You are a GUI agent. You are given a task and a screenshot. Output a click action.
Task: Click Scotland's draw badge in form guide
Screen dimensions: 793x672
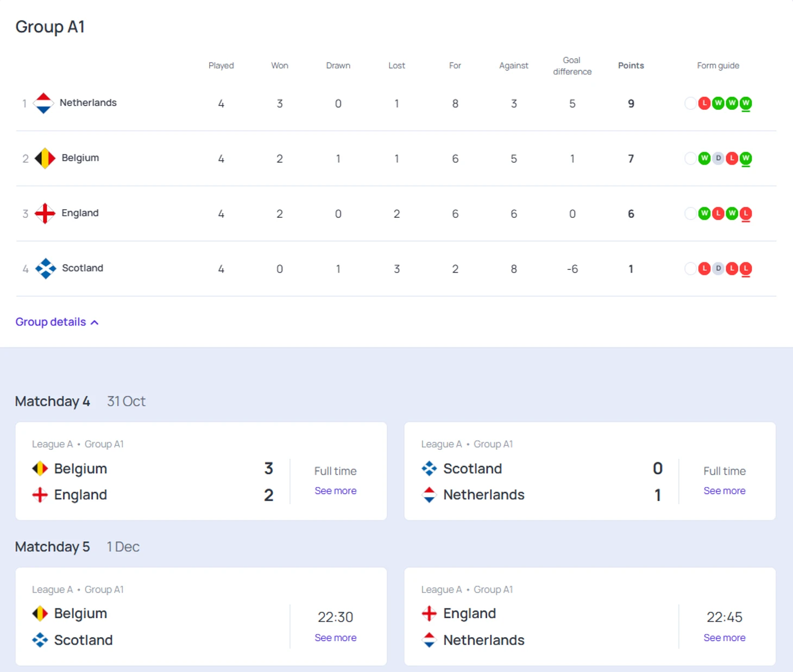tap(718, 268)
